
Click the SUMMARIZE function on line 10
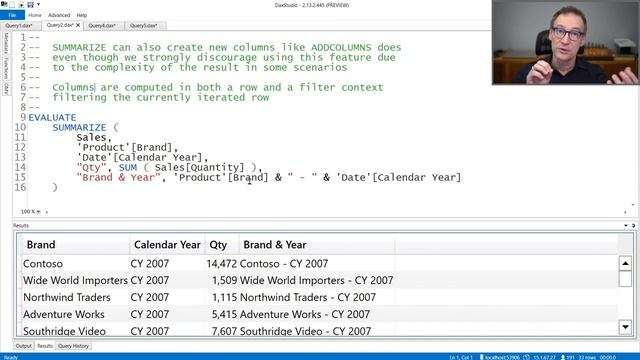click(79, 127)
